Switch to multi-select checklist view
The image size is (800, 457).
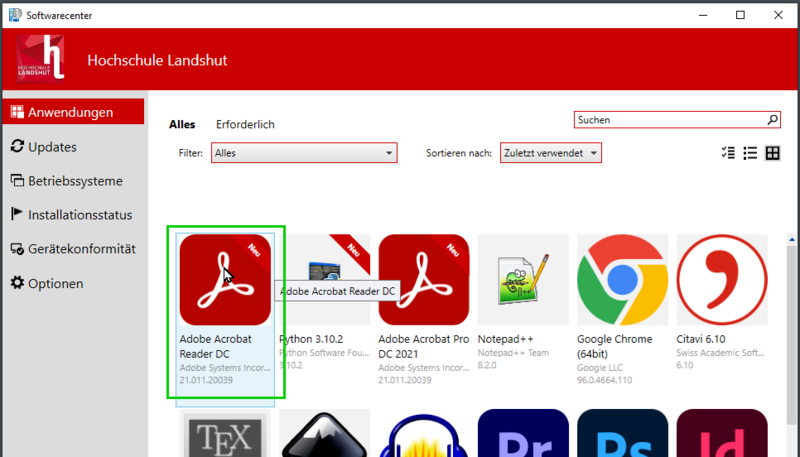(727, 153)
